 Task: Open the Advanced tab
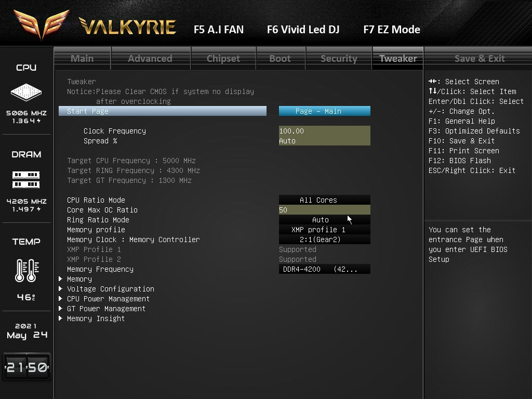tap(150, 58)
